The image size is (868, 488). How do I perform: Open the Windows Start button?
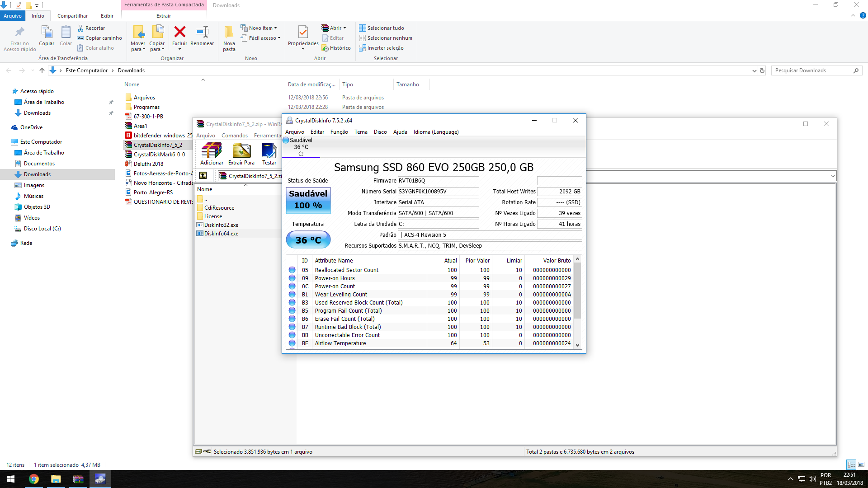pos(11,479)
